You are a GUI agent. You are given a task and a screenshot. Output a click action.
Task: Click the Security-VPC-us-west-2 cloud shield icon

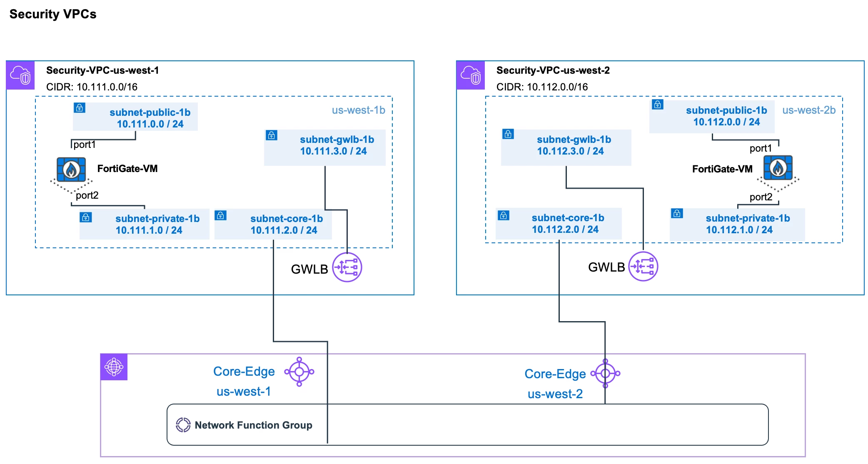pos(471,75)
